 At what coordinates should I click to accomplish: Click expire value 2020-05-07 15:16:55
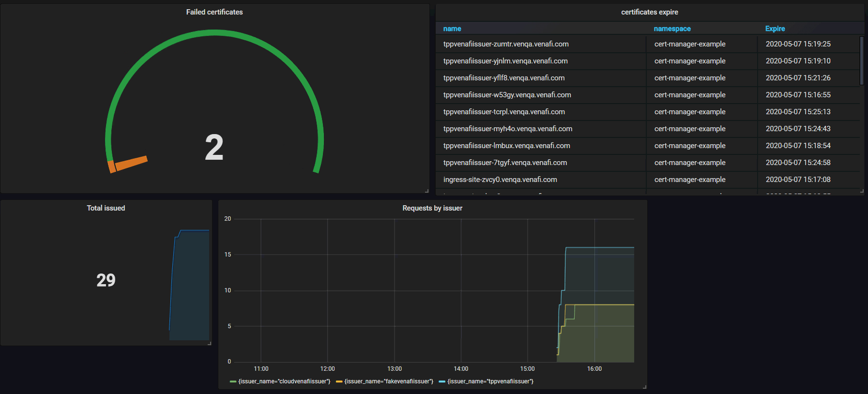pos(798,95)
